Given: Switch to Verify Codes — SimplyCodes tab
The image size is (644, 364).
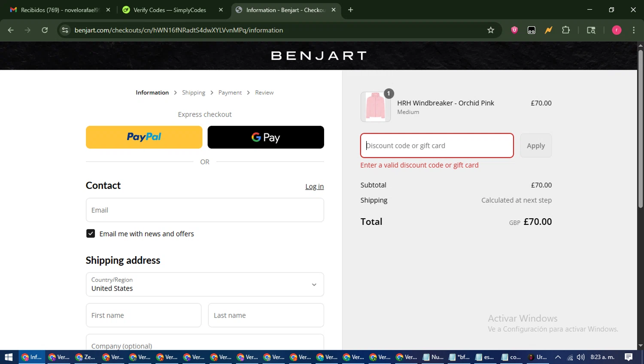Looking at the screenshot, I should click(170, 10).
